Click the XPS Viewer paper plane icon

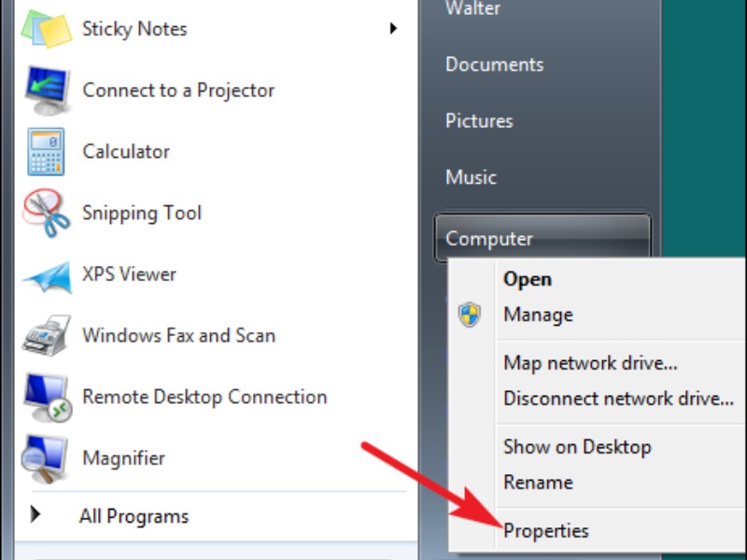(48, 276)
